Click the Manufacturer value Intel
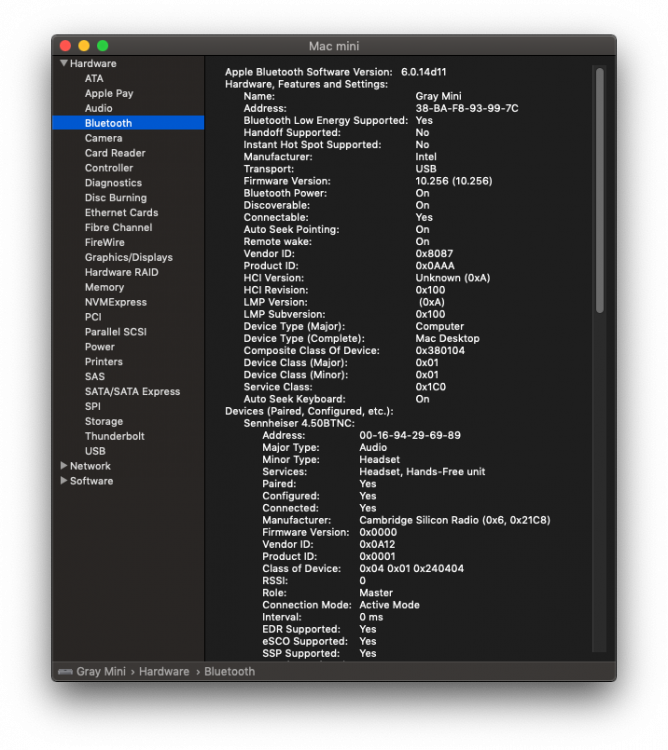Image resolution: width=668 pixels, height=750 pixels. [426, 156]
